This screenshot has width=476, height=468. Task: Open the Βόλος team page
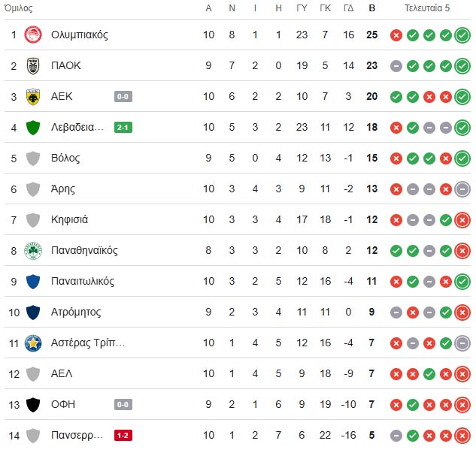click(65, 158)
